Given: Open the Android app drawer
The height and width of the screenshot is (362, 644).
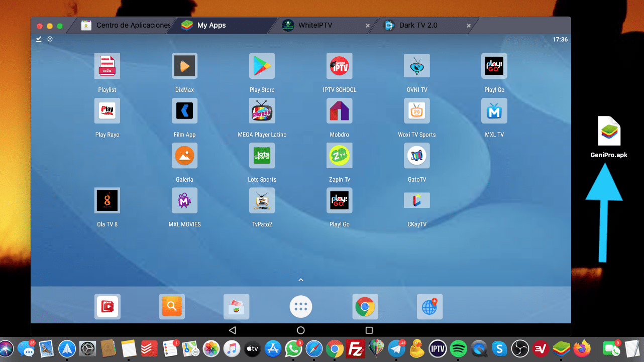Looking at the screenshot, I should click(300, 306).
